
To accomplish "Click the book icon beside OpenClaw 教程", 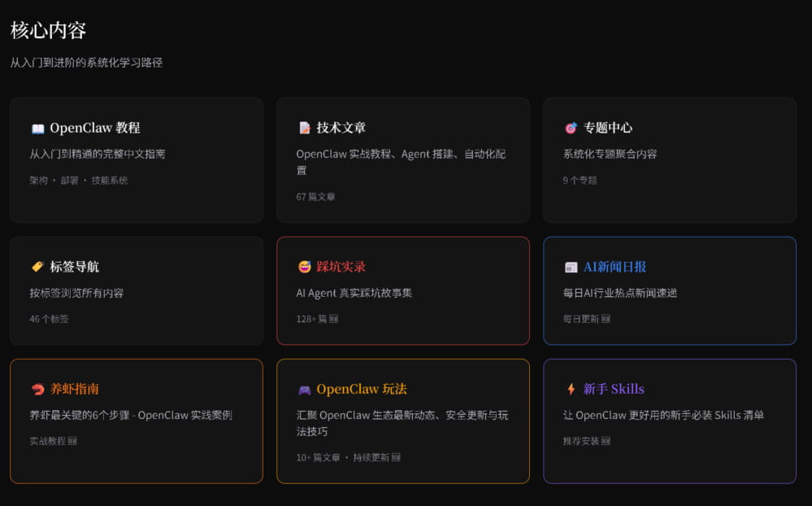I will 38,128.
